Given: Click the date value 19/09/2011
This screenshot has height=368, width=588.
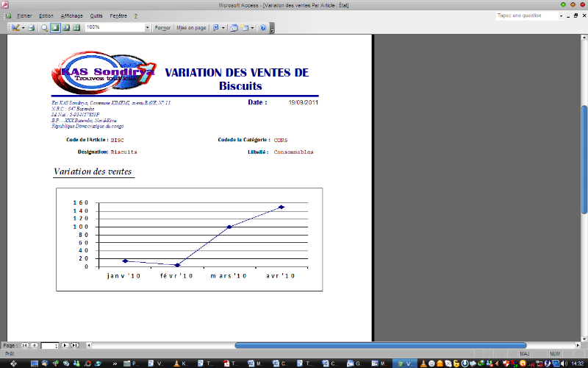Looking at the screenshot, I should tap(303, 102).
